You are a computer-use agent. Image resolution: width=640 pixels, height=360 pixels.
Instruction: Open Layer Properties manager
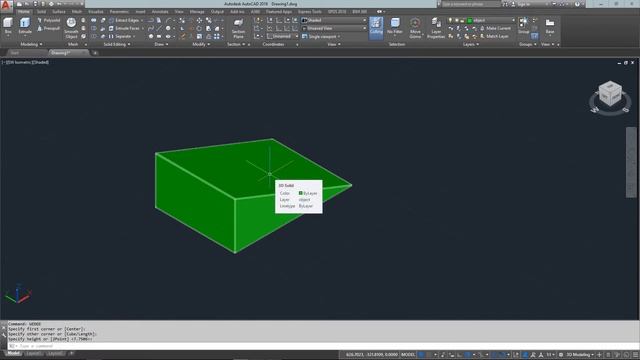coord(436,28)
